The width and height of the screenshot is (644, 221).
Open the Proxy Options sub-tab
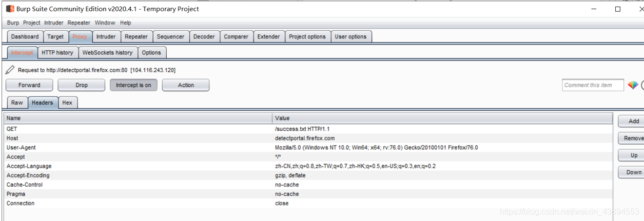(151, 53)
